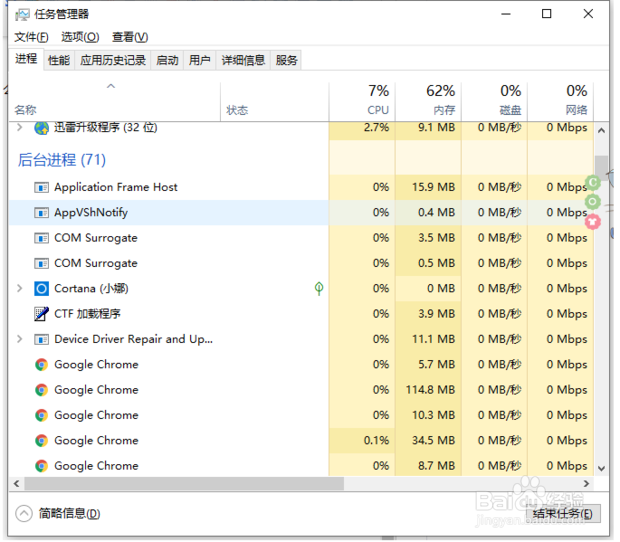Expand the Cortana (小娜) process group

(19, 289)
